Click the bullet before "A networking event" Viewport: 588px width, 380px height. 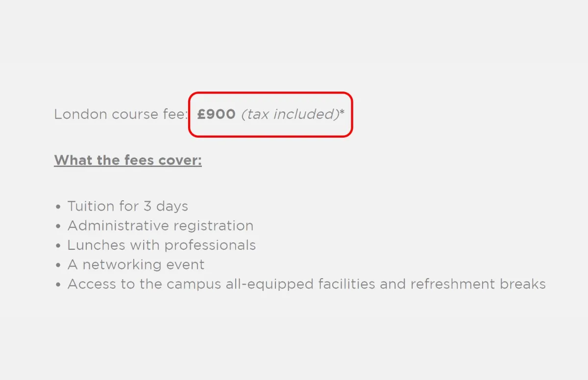click(x=58, y=266)
